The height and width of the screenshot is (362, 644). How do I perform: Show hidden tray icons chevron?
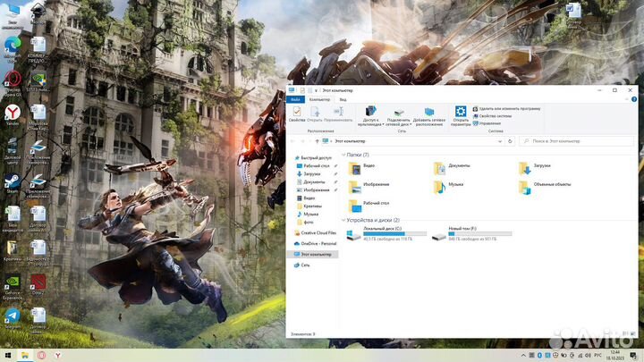(x=523, y=356)
